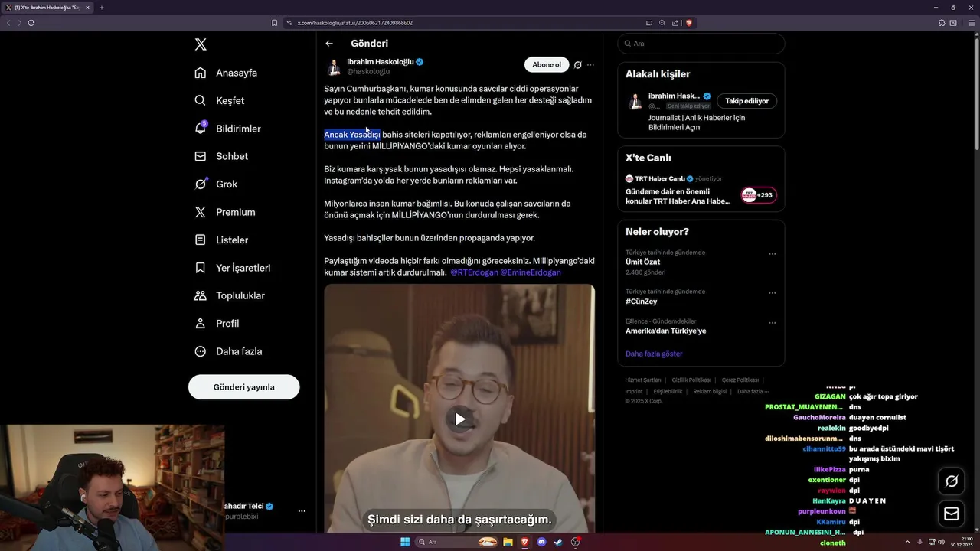The height and width of the screenshot is (551, 980).
Task: Open TRT Haber Canlı live broadcast
Action: [678, 196]
